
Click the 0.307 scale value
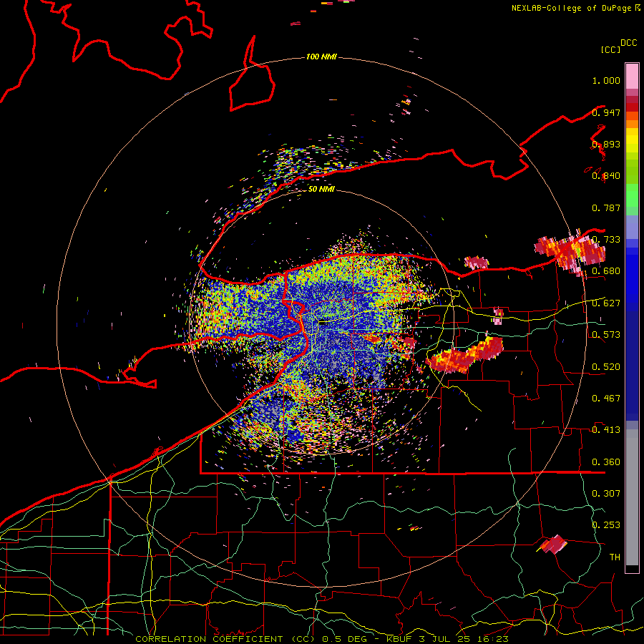tap(606, 493)
